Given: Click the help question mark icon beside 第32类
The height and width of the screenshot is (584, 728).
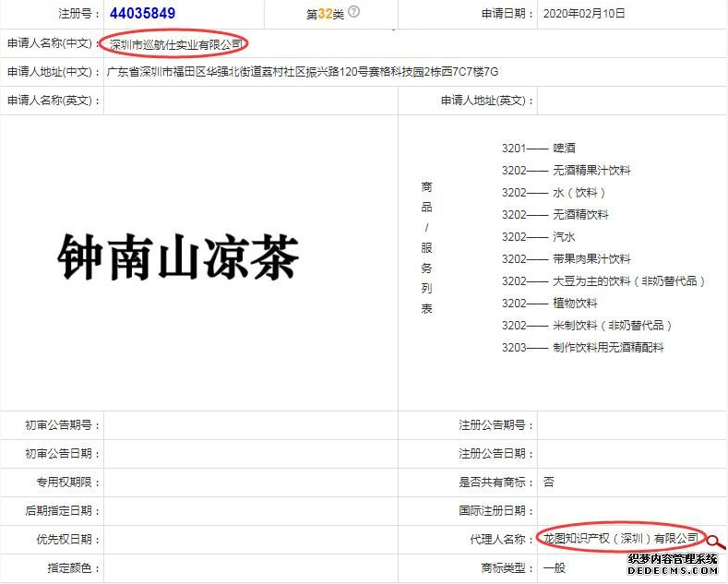Looking at the screenshot, I should (353, 12).
